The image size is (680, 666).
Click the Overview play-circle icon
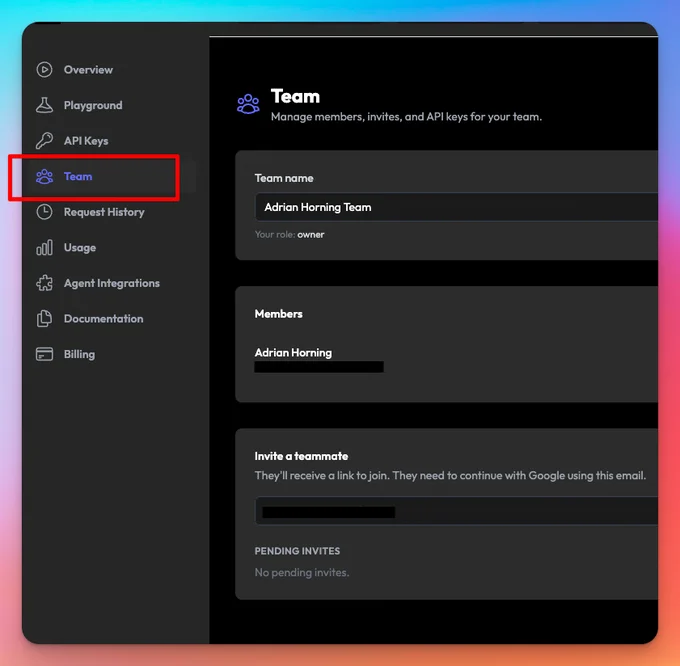44,70
